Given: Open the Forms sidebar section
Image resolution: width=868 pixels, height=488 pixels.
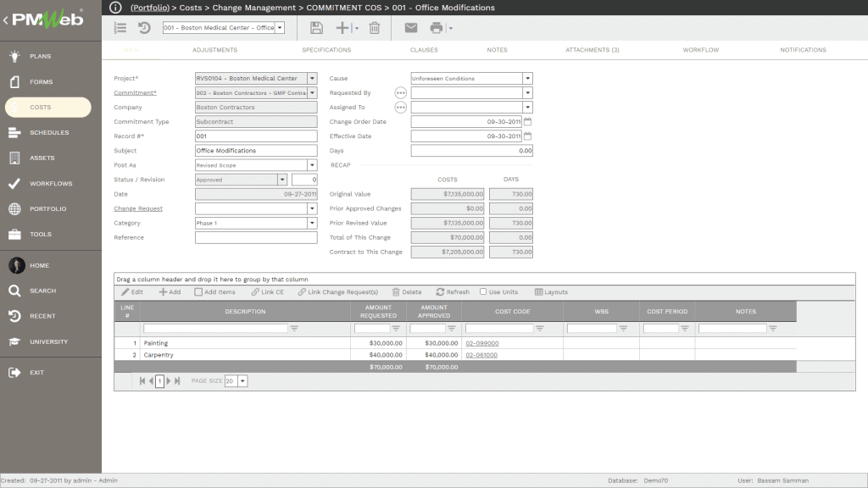Looking at the screenshot, I should click(x=41, y=81).
